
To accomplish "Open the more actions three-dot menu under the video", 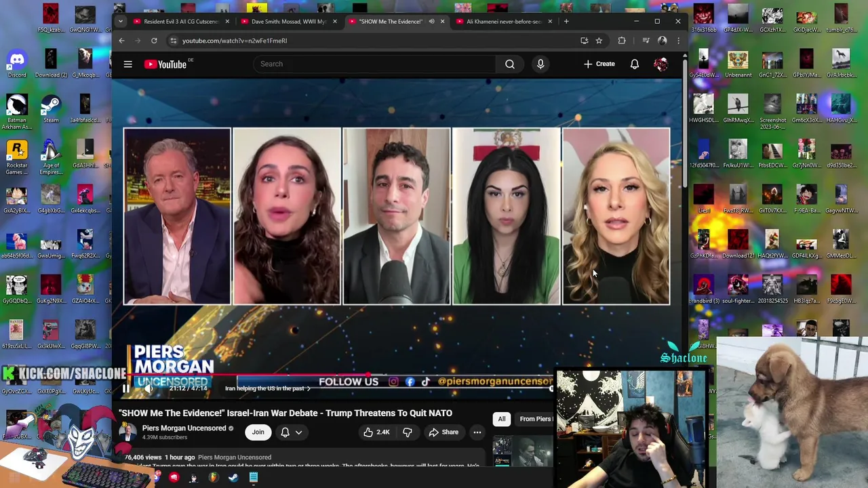I will (477, 432).
